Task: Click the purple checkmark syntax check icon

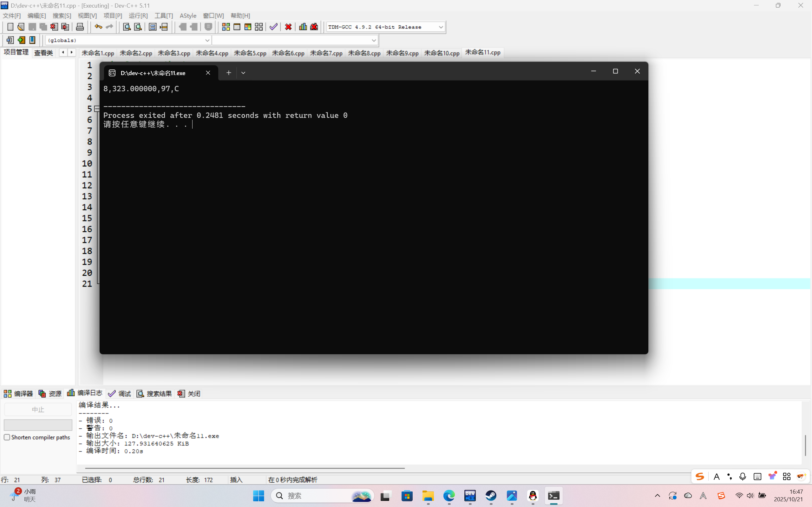Action: coord(273,27)
